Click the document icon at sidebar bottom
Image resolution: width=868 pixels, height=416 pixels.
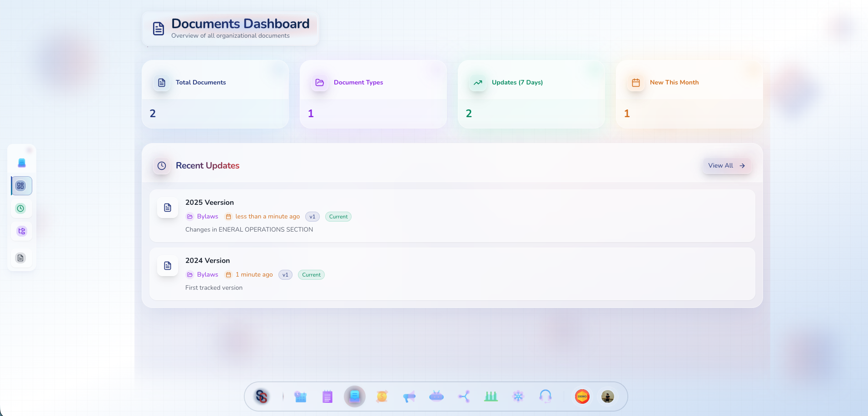click(x=21, y=258)
